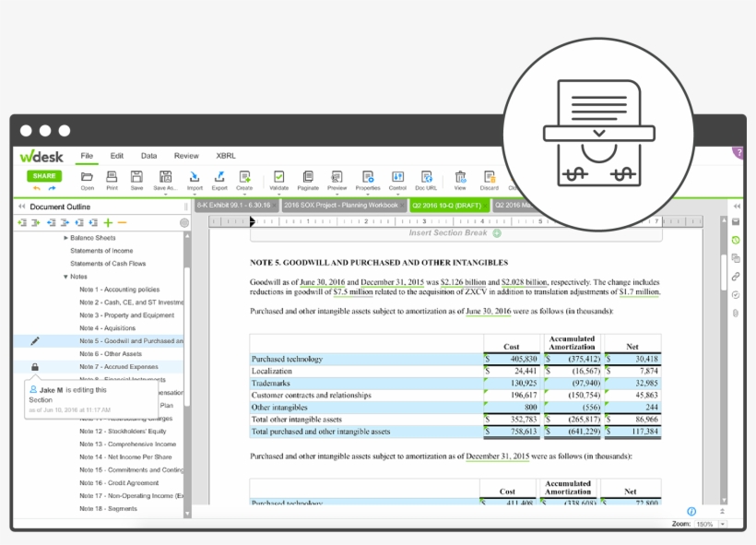756x545 pixels.
Task: Open the Zoom percentage dropdown
Action: (x=722, y=524)
